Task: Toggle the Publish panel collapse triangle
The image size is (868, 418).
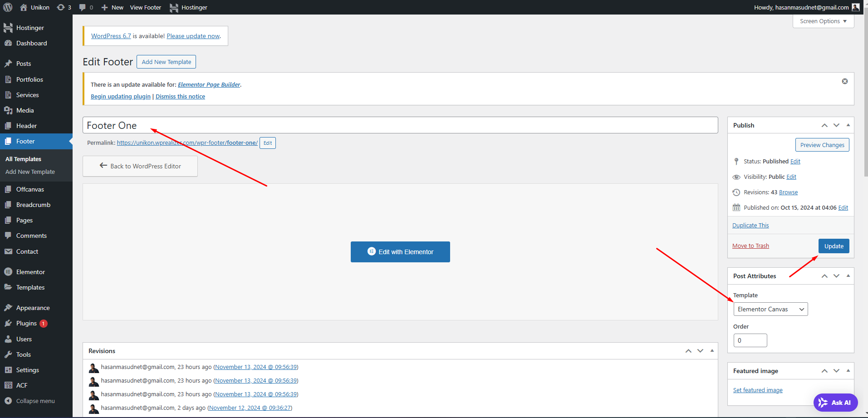Action: (848, 125)
